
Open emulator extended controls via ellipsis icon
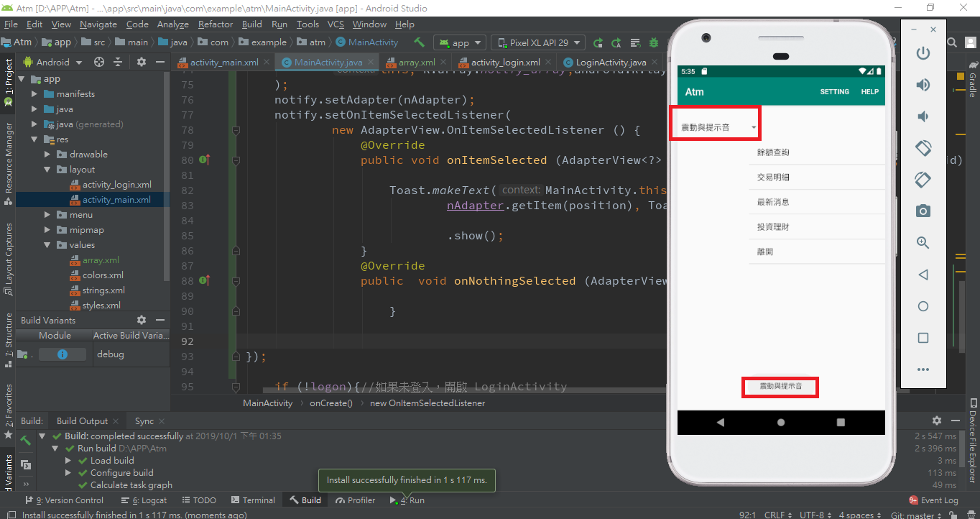[923, 369]
